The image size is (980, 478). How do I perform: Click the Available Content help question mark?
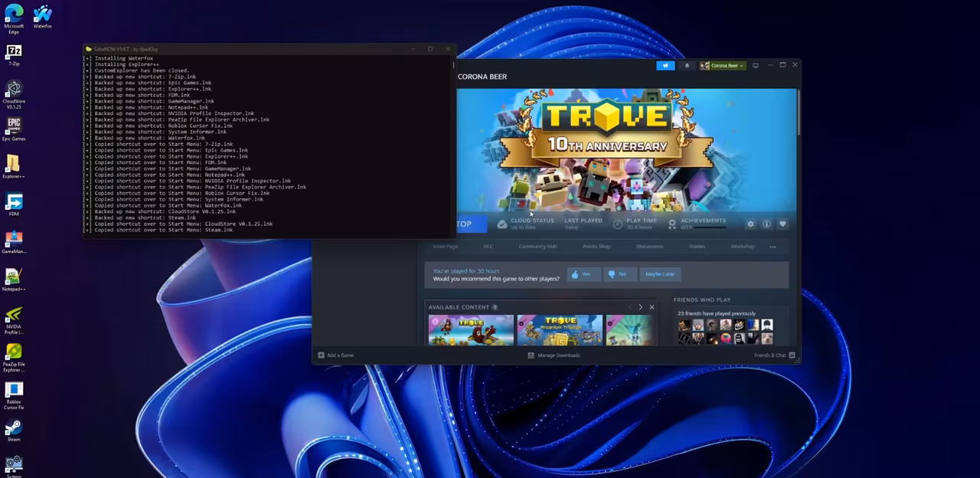(495, 307)
